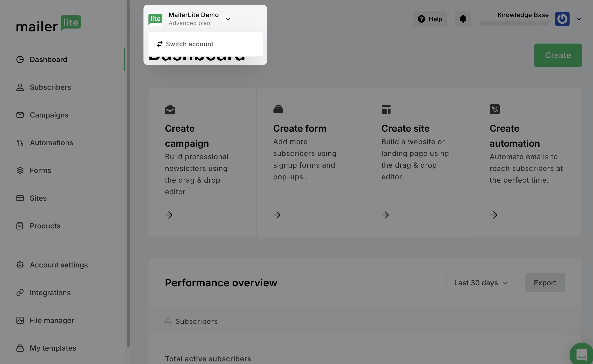
Task: Open Create campaign arrow
Action: coord(169,215)
